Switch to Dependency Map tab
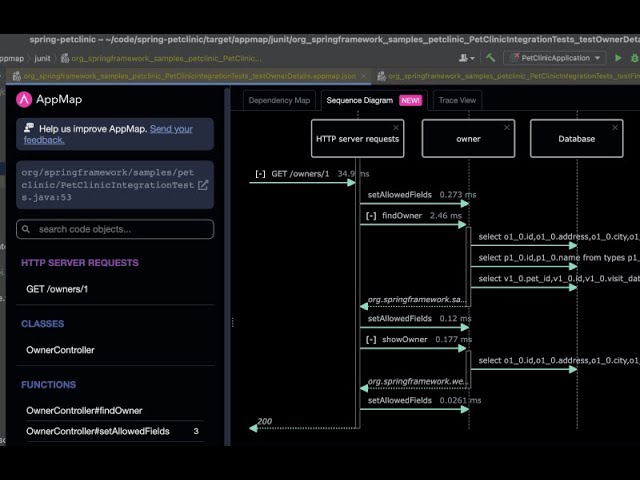The image size is (640, 480). [279, 100]
